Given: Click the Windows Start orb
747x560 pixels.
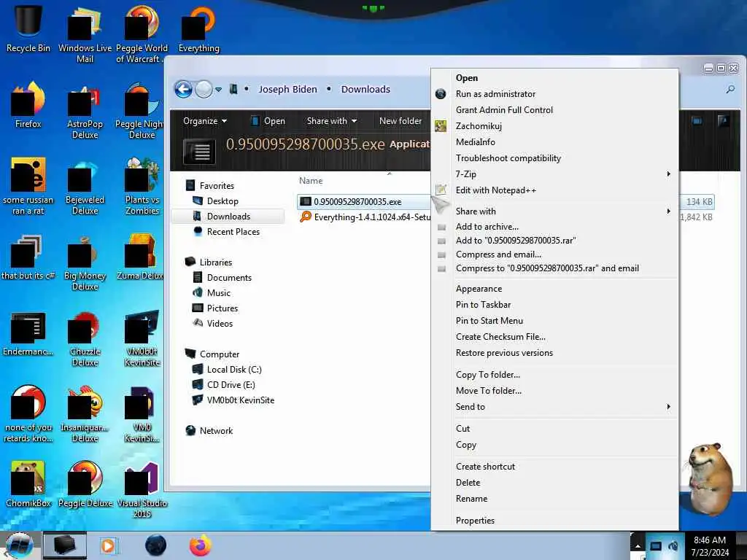Looking at the screenshot, I should coord(19,545).
